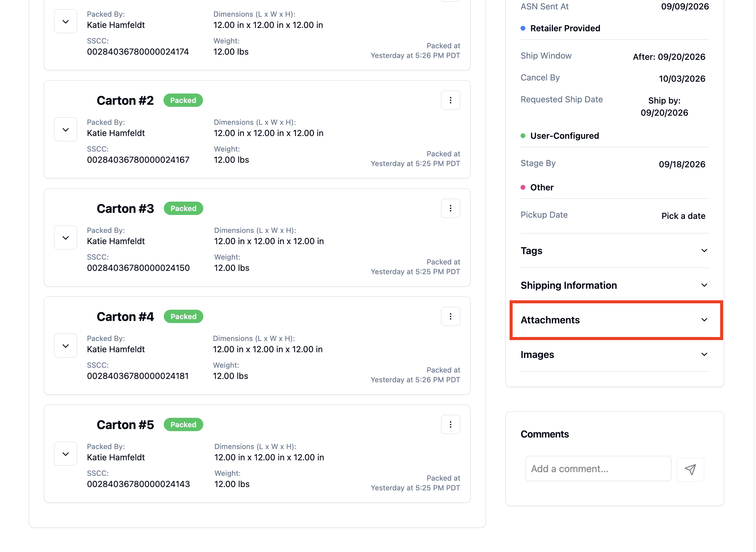Image resolution: width=756 pixels, height=552 pixels.
Task: Click the User-Configured legend label
Action: click(x=564, y=136)
